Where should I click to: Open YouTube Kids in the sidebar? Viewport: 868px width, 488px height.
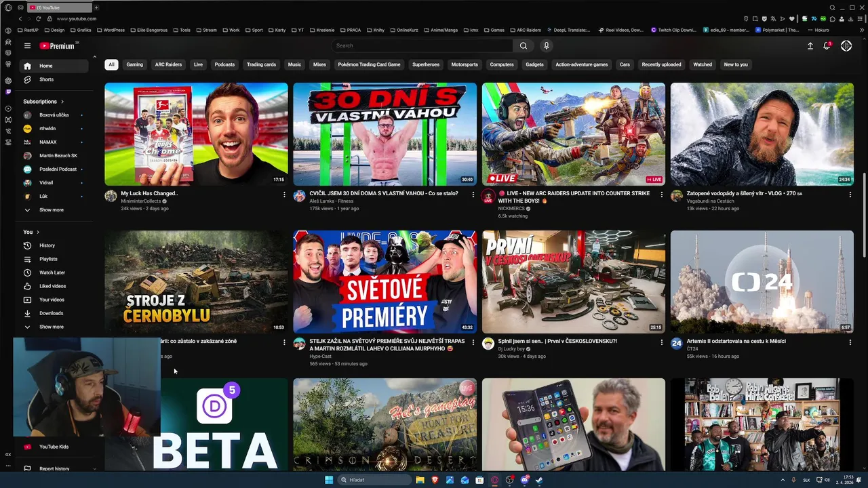54,447
